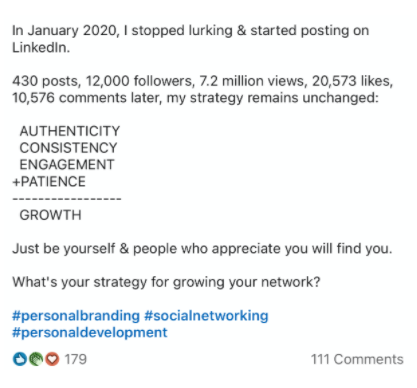Click the 'In January 2020' opening sentence
Image resolution: width=417 pixels, height=388 pixels.
point(190,39)
